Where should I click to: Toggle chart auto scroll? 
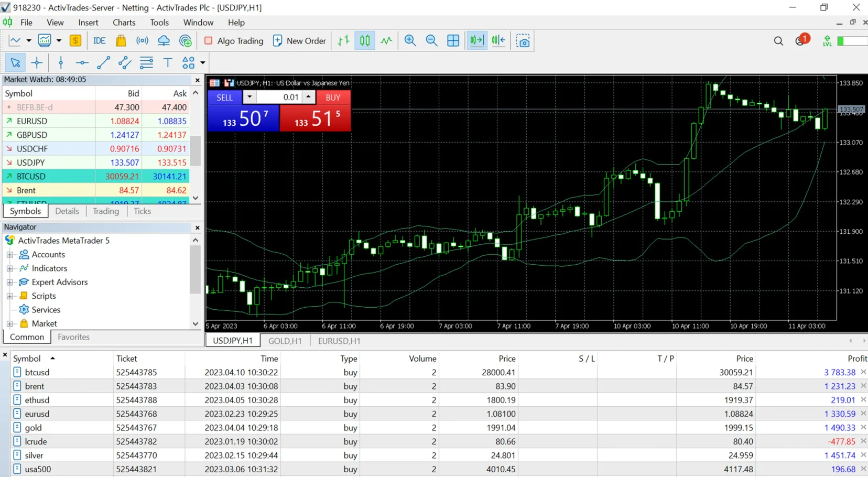coord(477,41)
